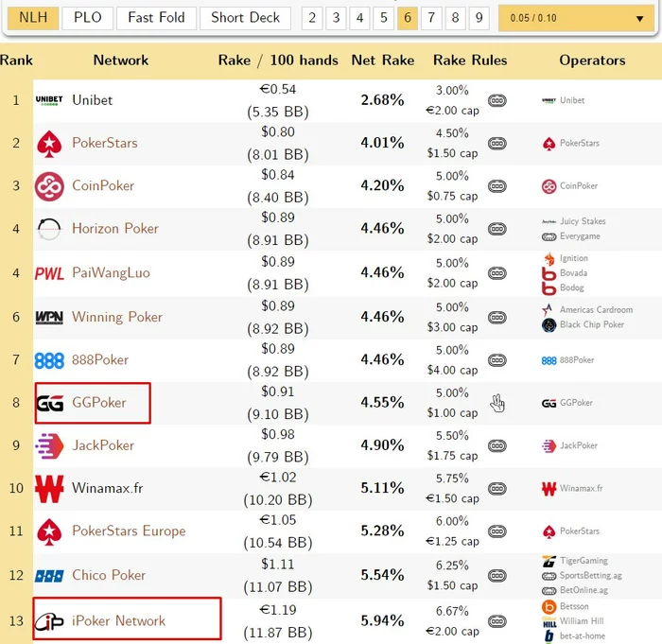This screenshot has height=644, width=662.
Task: Click the PokerStars Europe spade logo
Action: click(49, 531)
